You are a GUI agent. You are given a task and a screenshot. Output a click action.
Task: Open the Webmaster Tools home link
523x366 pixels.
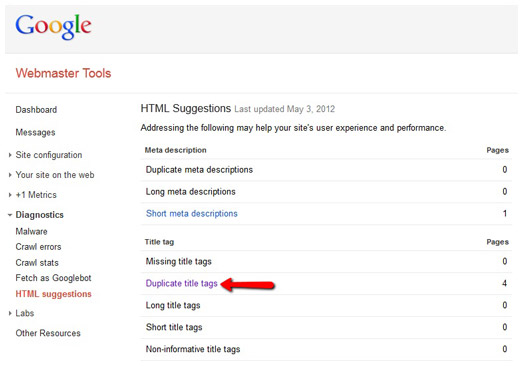63,73
